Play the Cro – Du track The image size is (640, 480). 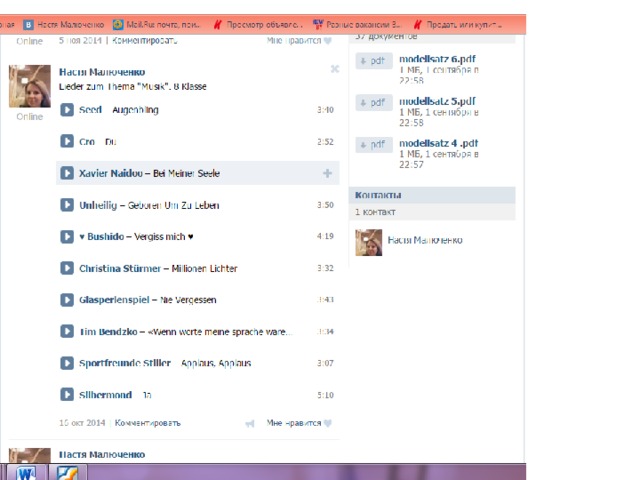pyautogui.click(x=67, y=141)
